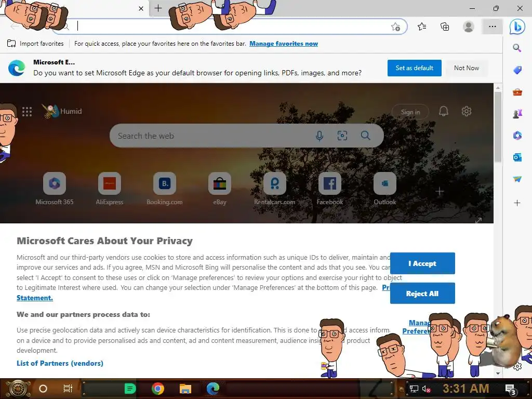Viewport: 532px width, 399px height.
Task: Open the sidebar Search icon
Action: [x=517, y=48]
